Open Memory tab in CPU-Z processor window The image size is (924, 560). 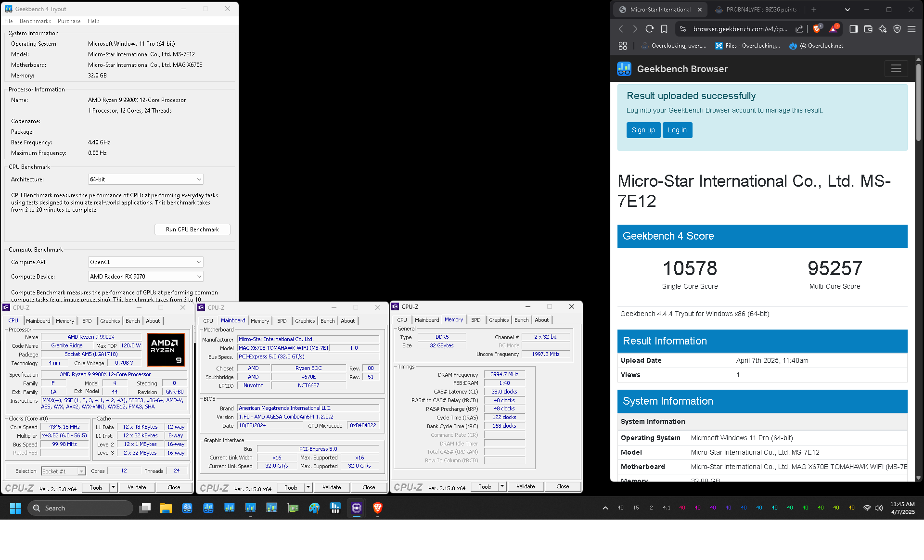coord(65,321)
